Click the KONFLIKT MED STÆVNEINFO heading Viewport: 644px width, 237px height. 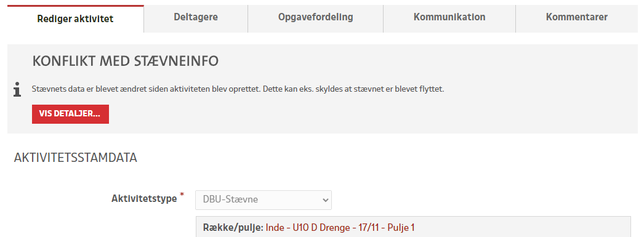click(x=125, y=61)
